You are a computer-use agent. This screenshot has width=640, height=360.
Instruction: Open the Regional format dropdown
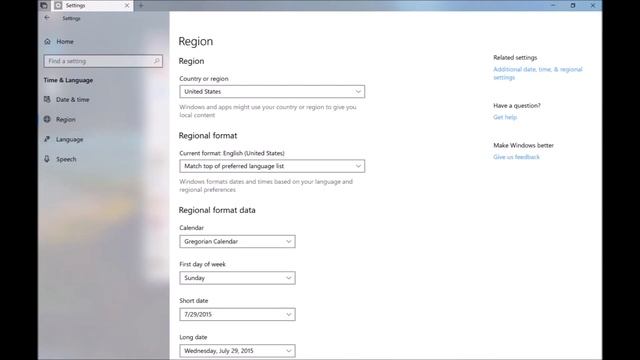pos(272,166)
